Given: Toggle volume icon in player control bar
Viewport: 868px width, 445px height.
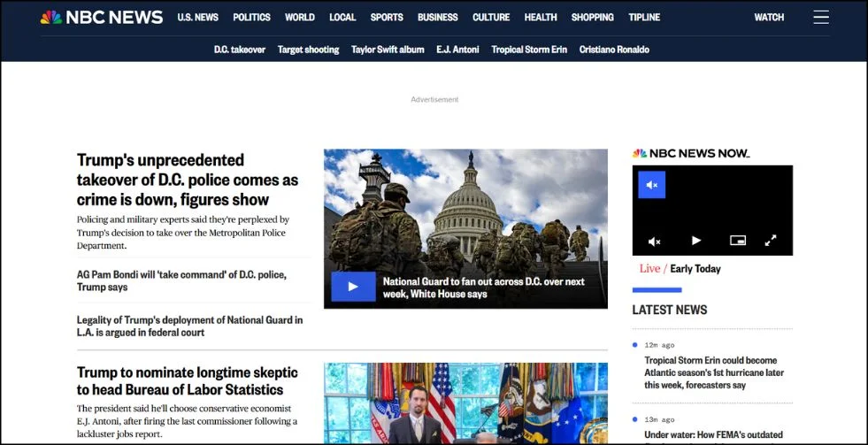Looking at the screenshot, I should pyautogui.click(x=655, y=241).
